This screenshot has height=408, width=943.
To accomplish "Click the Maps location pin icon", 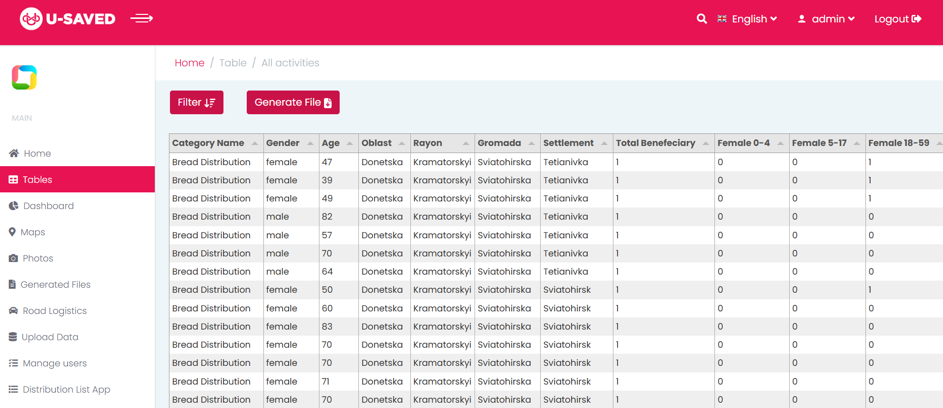I will click(12, 232).
